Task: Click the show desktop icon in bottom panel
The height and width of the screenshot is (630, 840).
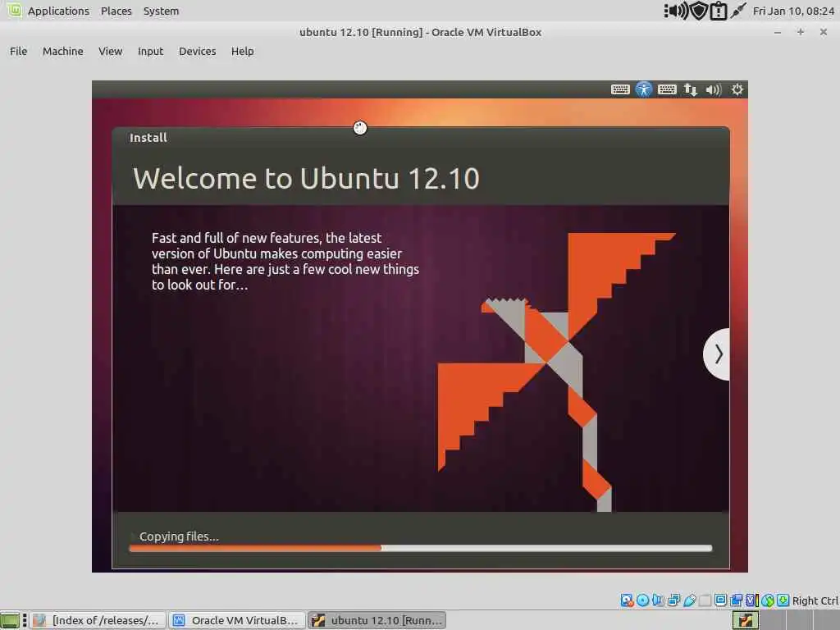Action: click(10, 620)
